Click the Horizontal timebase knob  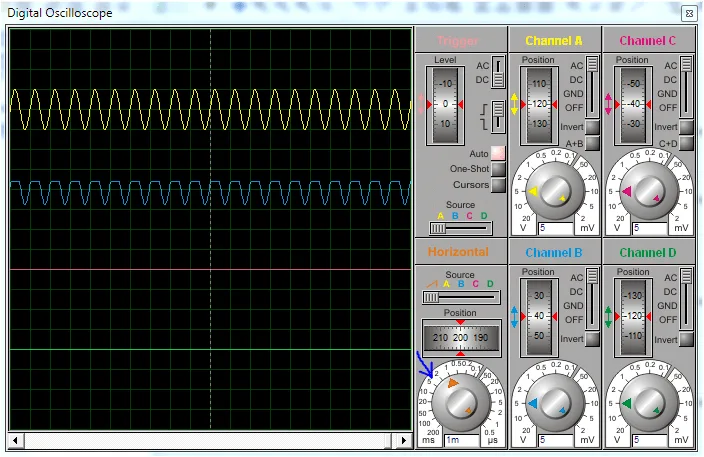tap(461, 403)
